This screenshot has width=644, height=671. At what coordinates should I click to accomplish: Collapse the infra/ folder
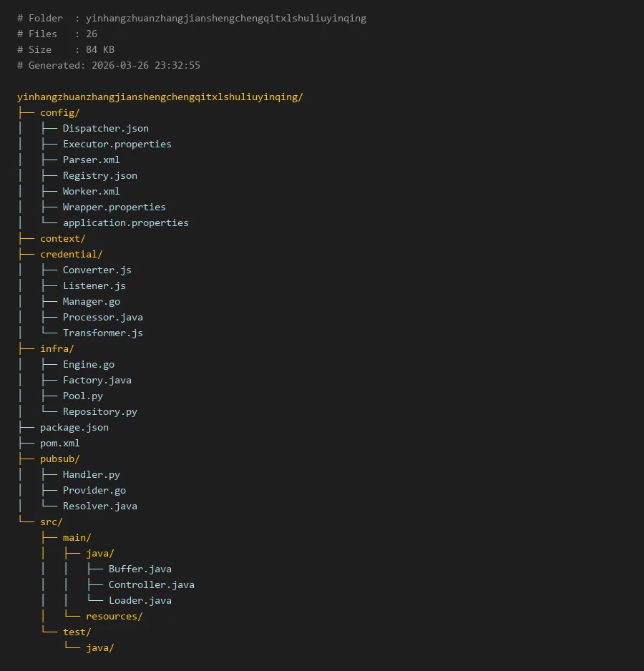click(57, 348)
